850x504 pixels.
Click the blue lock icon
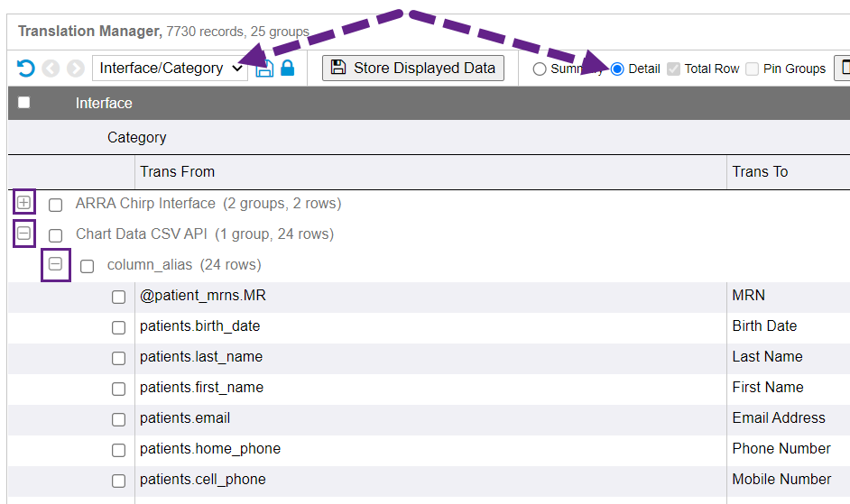(288, 69)
